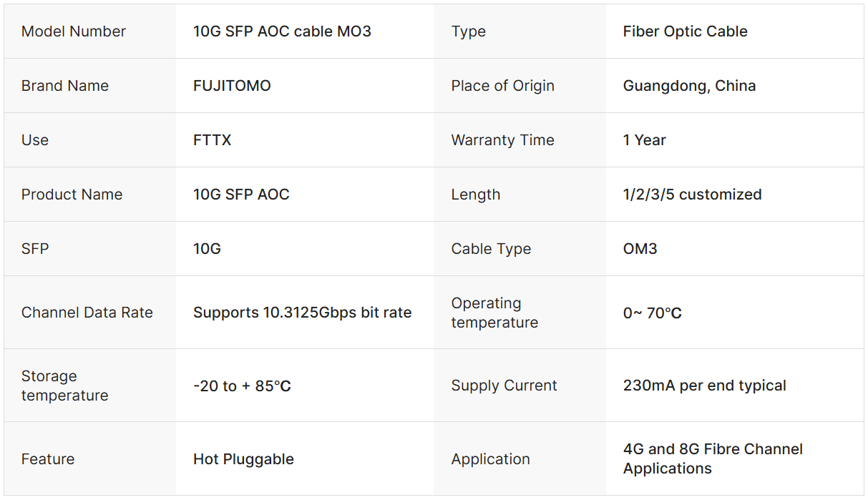Click the FTTX use value
Viewport: 868px width, 500px height.
point(212,140)
